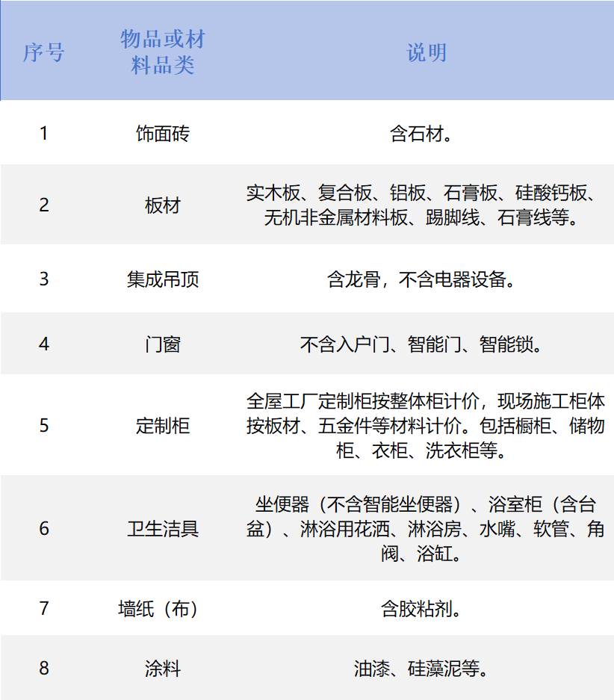Click the 不含入户门、智能门、智能锁。 description
Image resolution: width=614 pixels, height=700 pixels.
(x=421, y=344)
